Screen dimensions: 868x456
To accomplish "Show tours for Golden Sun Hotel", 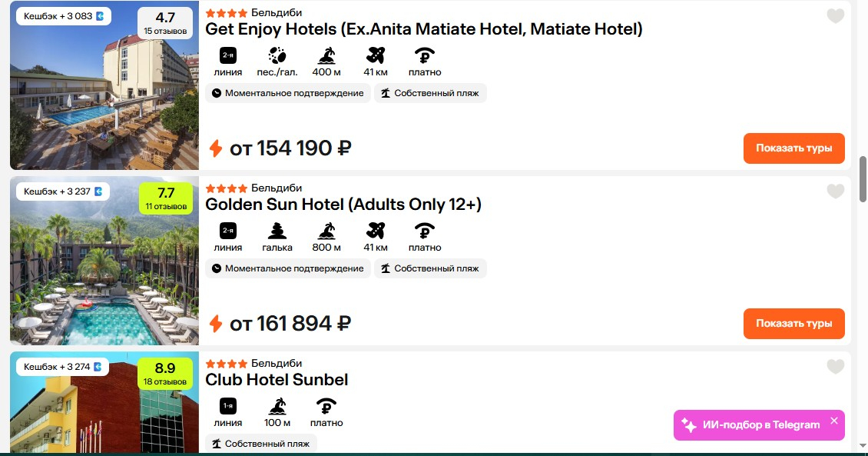I will click(793, 323).
